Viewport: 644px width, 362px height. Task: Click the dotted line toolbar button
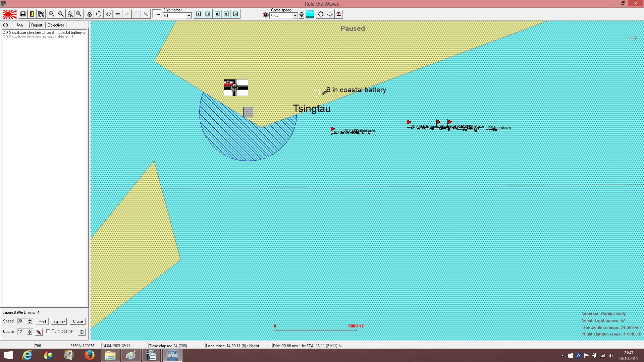[157, 14]
